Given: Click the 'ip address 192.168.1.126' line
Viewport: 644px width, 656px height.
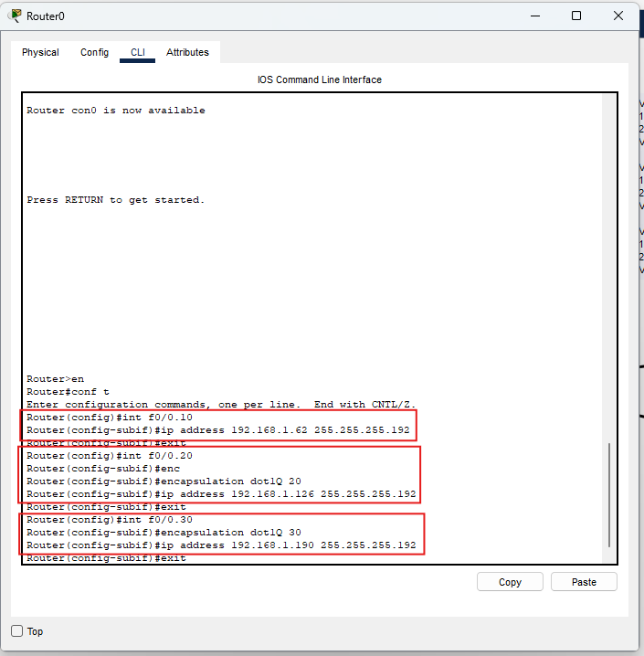Looking at the screenshot, I should 221,494.
